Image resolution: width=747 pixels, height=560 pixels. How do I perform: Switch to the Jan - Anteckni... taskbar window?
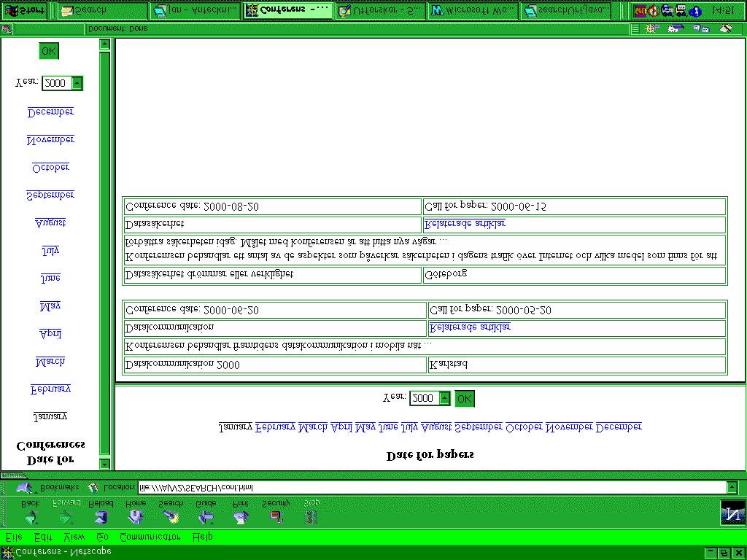(x=196, y=10)
